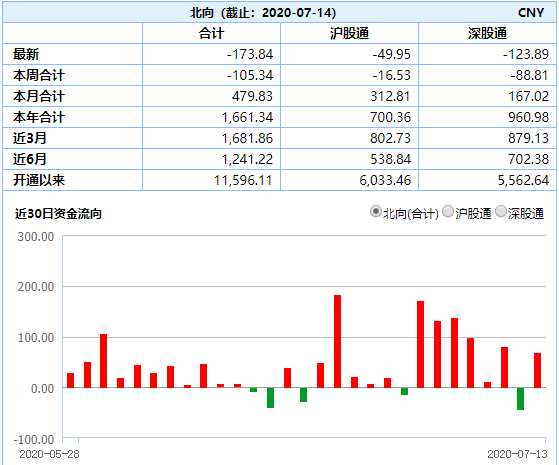The height and width of the screenshot is (465, 559).
Task: Click the tallest red bar near 180
Action: (x=337, y=341)
